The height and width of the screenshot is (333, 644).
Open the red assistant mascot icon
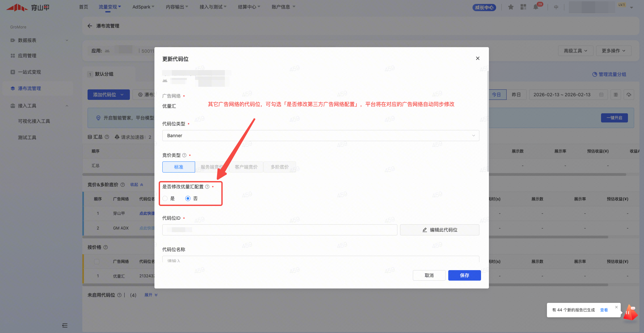(630, 312)
